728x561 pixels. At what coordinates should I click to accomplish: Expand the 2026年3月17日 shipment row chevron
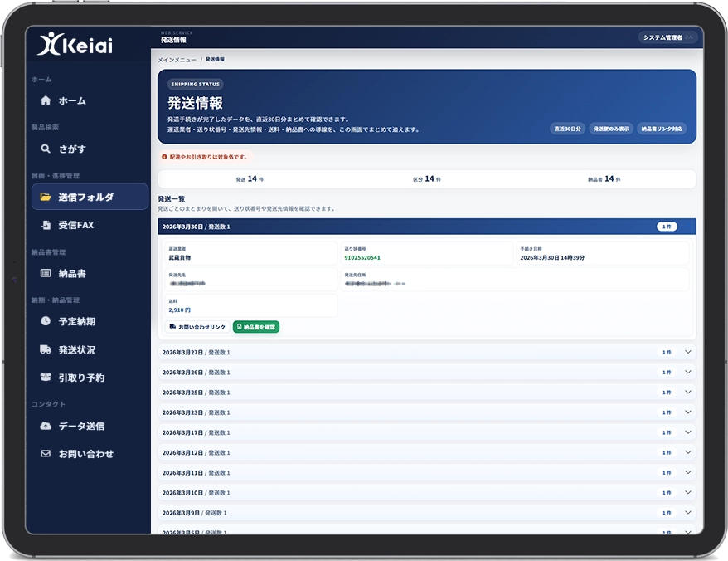(688, 432)
